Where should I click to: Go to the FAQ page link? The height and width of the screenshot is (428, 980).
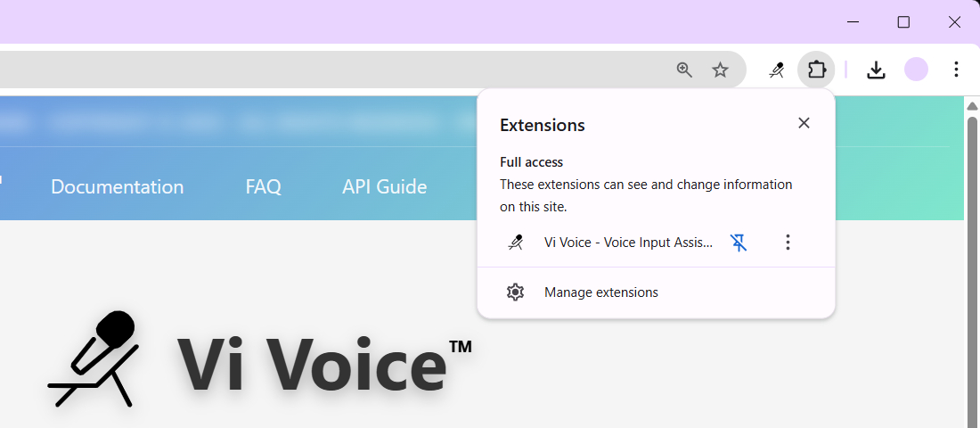pyautogui.click(x=263, y=186)
